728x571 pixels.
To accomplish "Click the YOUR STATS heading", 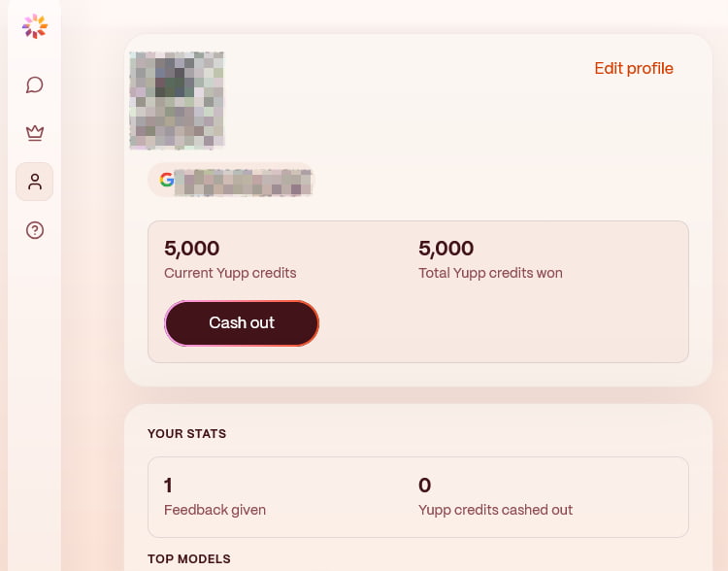I will [186, 433].
